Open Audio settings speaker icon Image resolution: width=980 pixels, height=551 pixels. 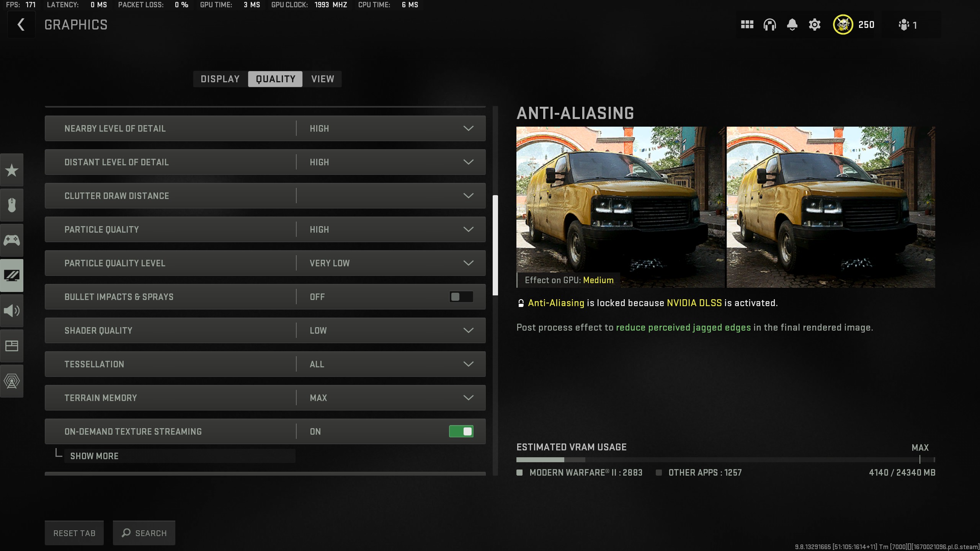12,310
